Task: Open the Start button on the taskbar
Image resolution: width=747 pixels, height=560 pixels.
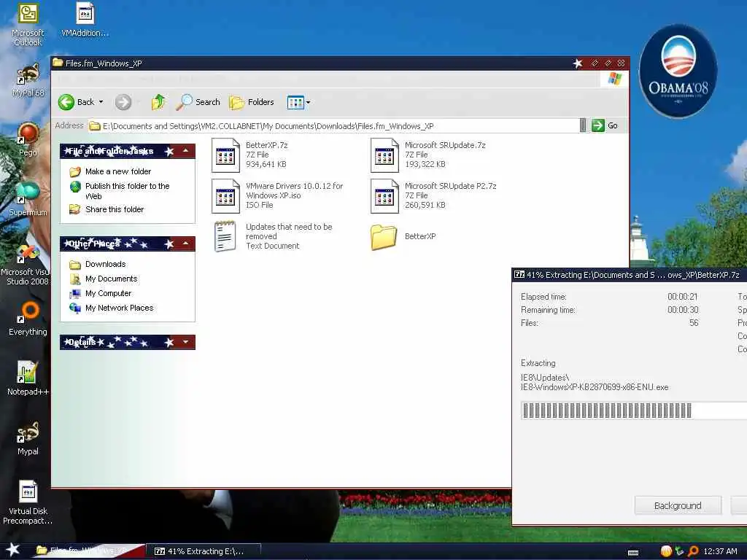Action: (13, 550)
